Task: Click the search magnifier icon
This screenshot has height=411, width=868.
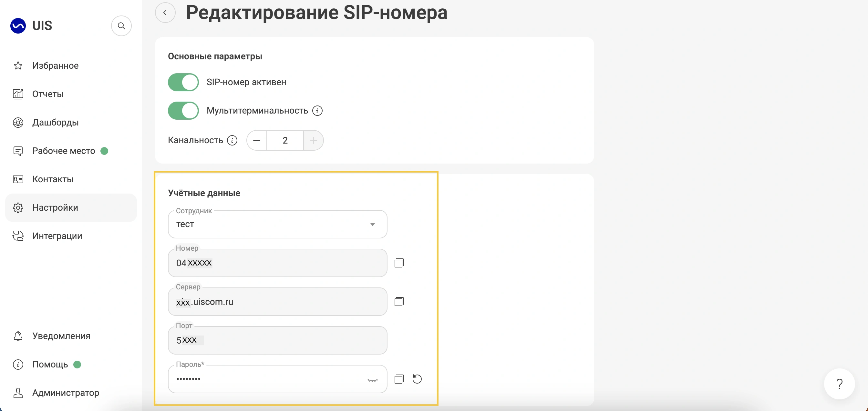Action: (121, 26)
